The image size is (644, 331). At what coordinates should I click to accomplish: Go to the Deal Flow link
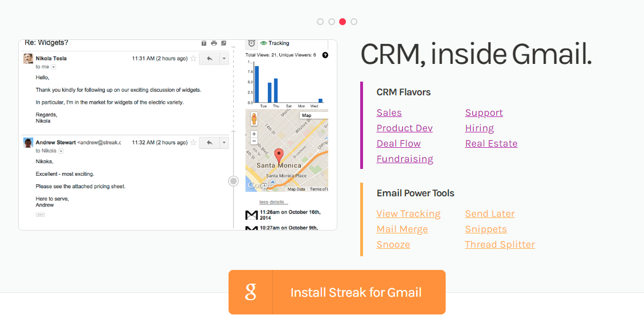pyautogui.click(x=398, y=143)
